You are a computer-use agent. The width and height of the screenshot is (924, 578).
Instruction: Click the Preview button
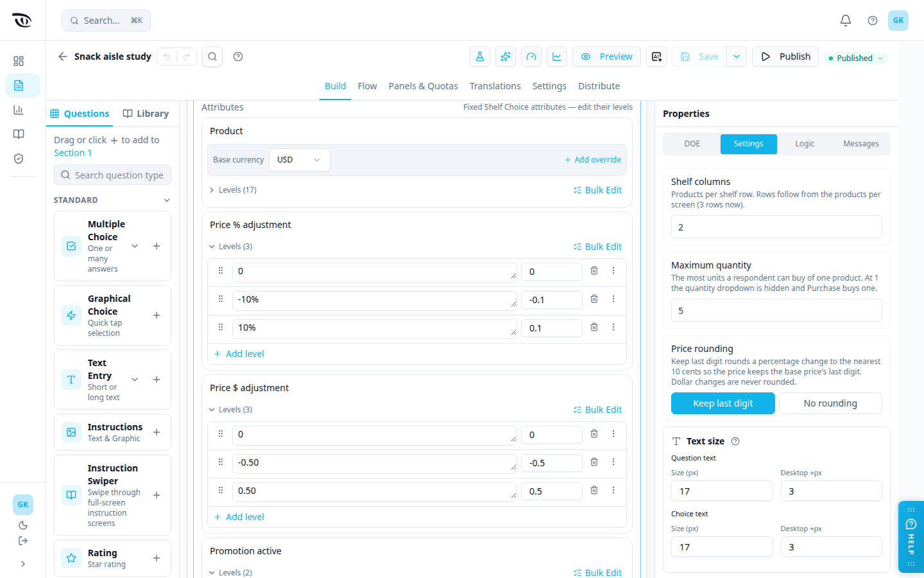coord(606,57)
